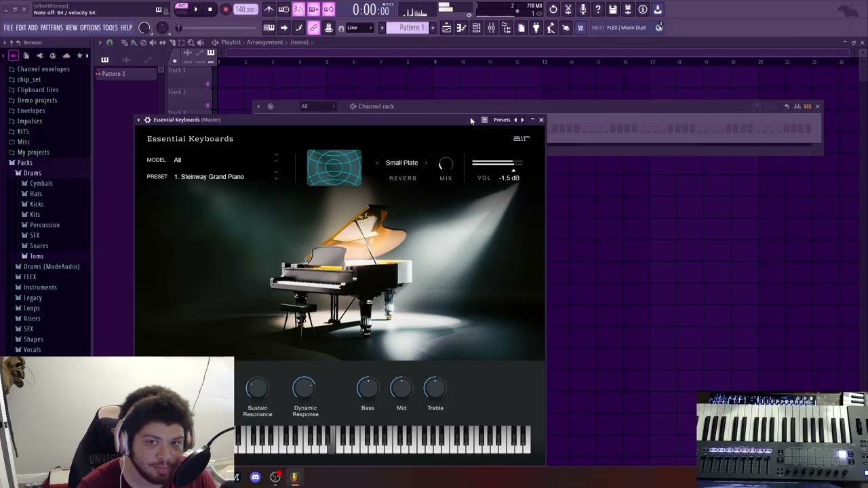Open the ADD menu
This screenshot has width=868, height=488.
33,28
